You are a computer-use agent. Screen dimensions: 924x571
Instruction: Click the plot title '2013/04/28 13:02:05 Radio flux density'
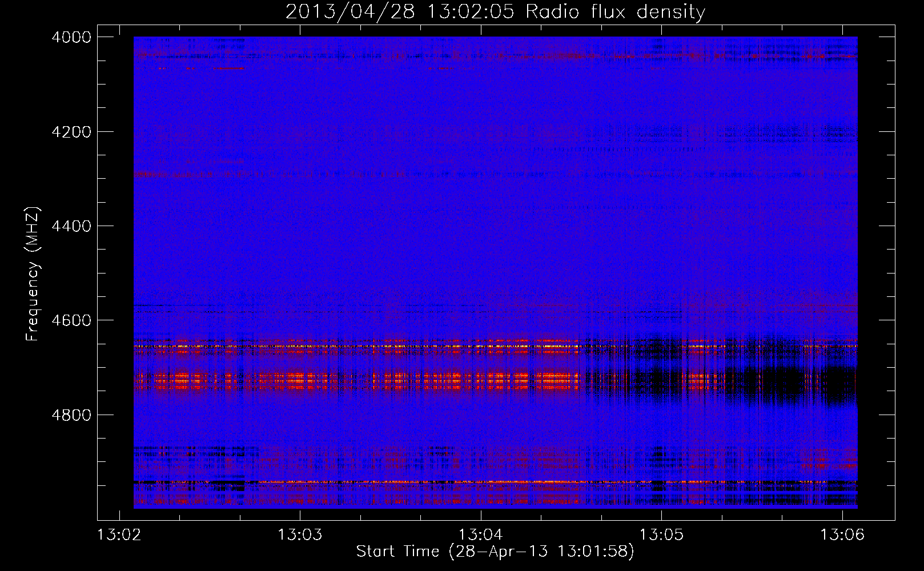coord(495,12)
